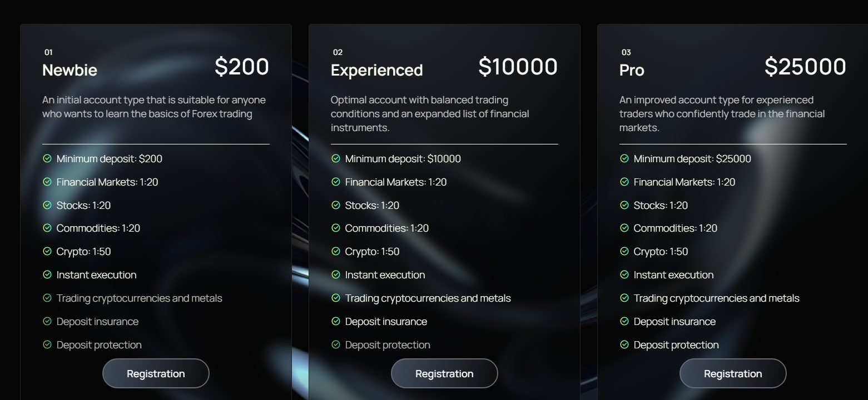Screen dimensions: 868x400
Task: Click Trading cryptocurrencies and metals in Pro plan
Action: 716,298
